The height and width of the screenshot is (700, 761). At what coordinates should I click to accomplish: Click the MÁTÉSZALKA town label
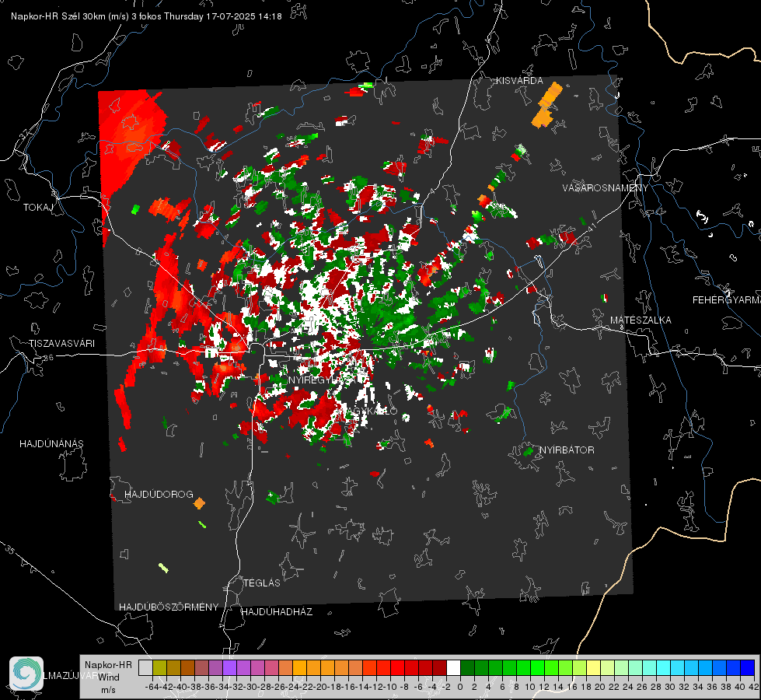tap(641, 320)
